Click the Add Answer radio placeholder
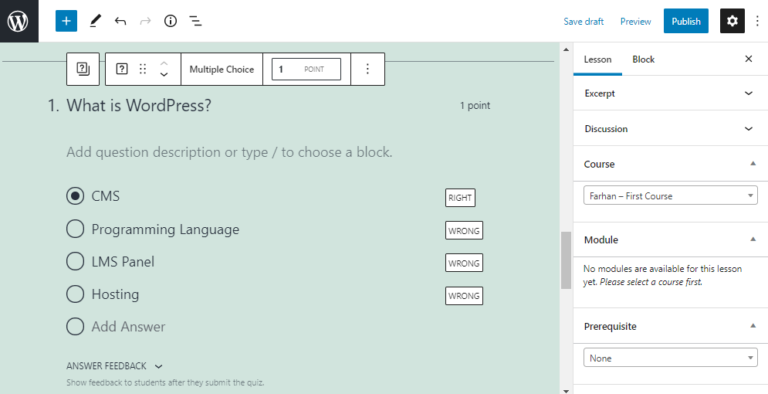 coord(75,326)
